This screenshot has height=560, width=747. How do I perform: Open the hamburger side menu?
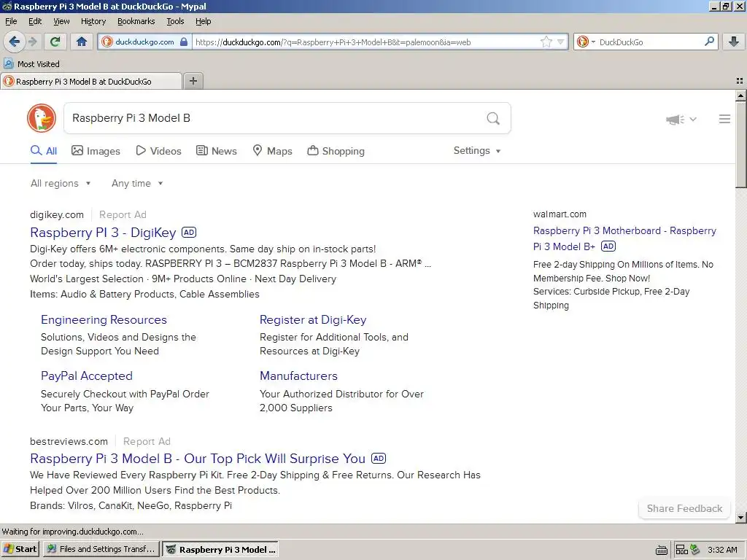724,119
